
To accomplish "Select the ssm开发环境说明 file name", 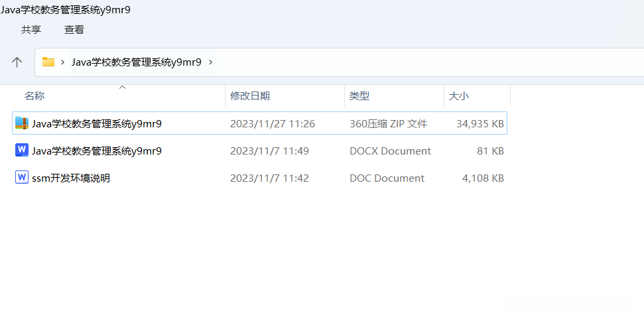I will tap(71, 178).
